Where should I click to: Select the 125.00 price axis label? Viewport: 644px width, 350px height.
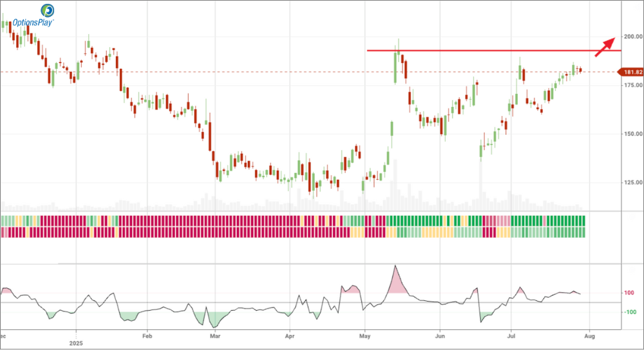[633, 182]
